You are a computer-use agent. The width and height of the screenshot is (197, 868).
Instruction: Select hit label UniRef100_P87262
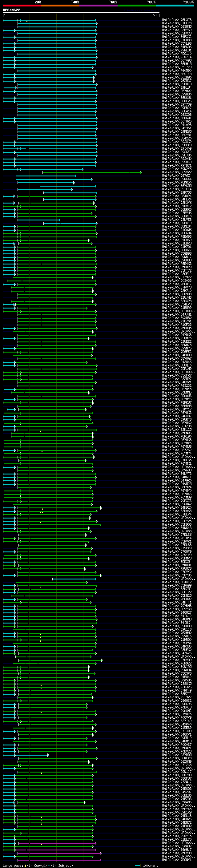(x=177, y=450)
